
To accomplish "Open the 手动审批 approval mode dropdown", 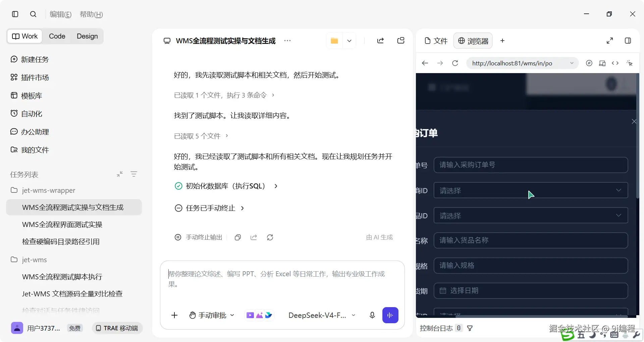I will coord(212,315).
